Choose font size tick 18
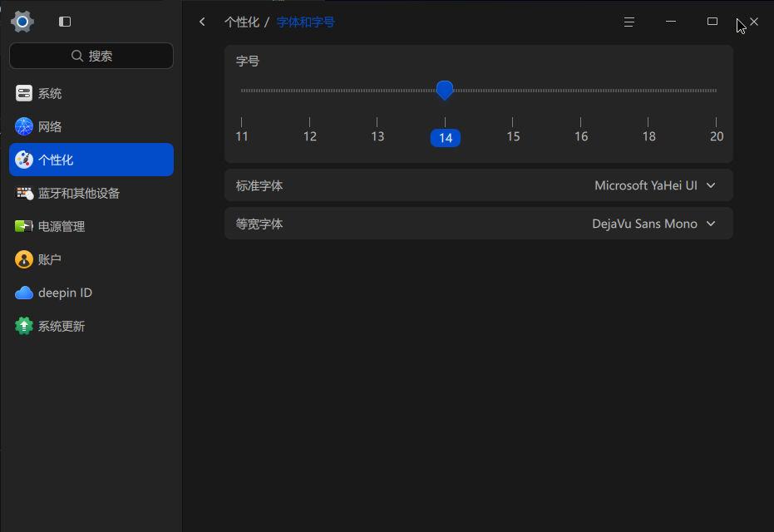Viewport: 774px width, 532px height. click(648, 136)
